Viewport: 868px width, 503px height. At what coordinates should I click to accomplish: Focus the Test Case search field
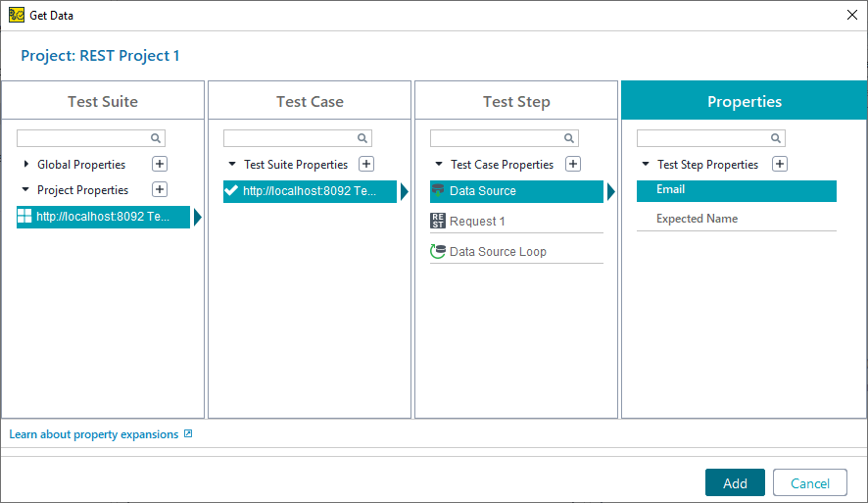297,138
